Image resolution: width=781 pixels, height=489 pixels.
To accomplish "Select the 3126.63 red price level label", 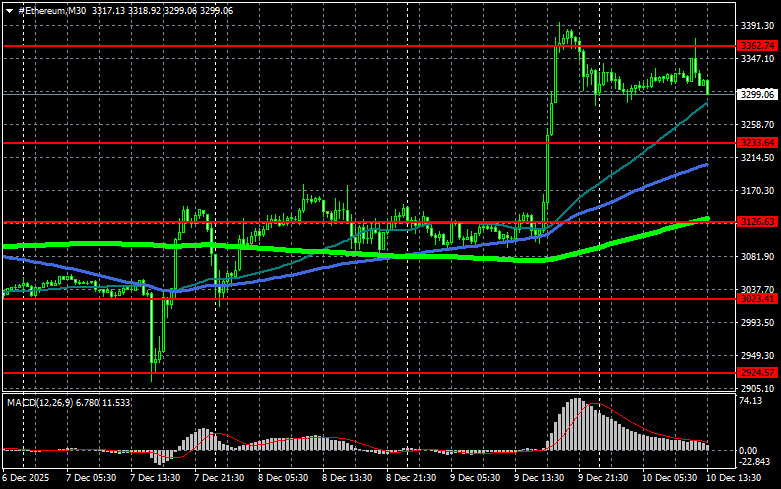I will click(757, 222).
